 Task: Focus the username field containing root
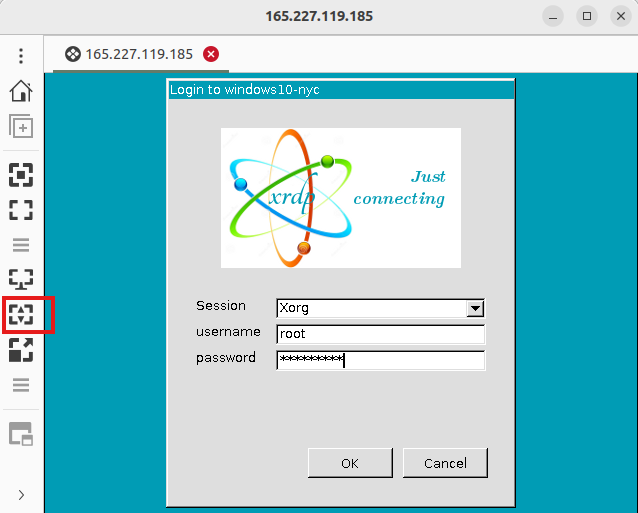click(380, 334)
